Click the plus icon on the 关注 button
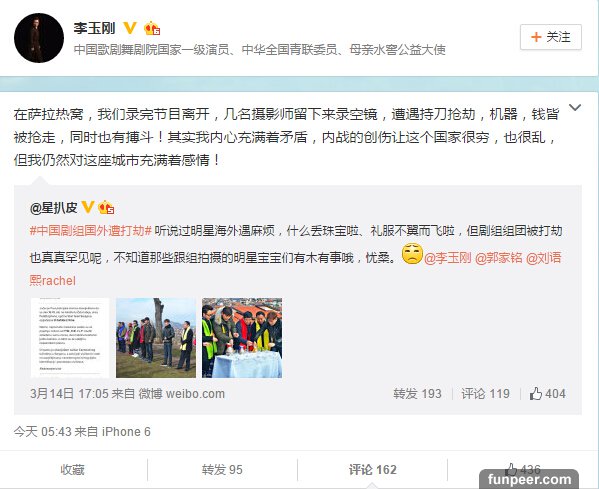 click(x=536, y=37)
